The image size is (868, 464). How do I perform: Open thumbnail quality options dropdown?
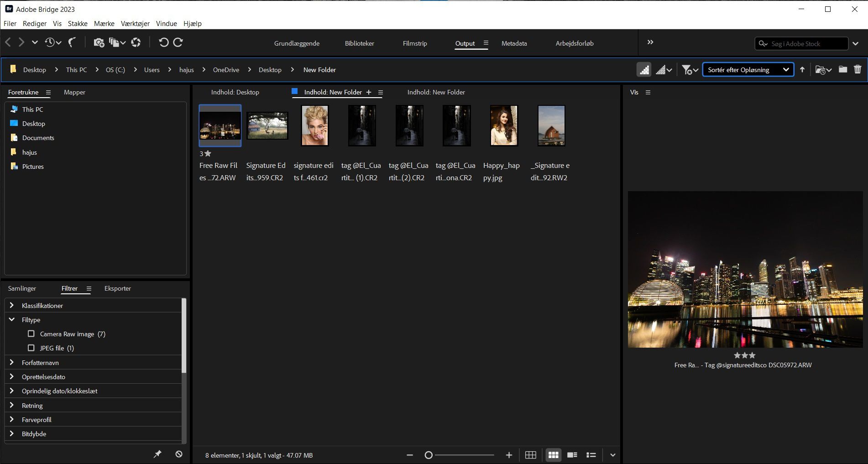(664, 70)
